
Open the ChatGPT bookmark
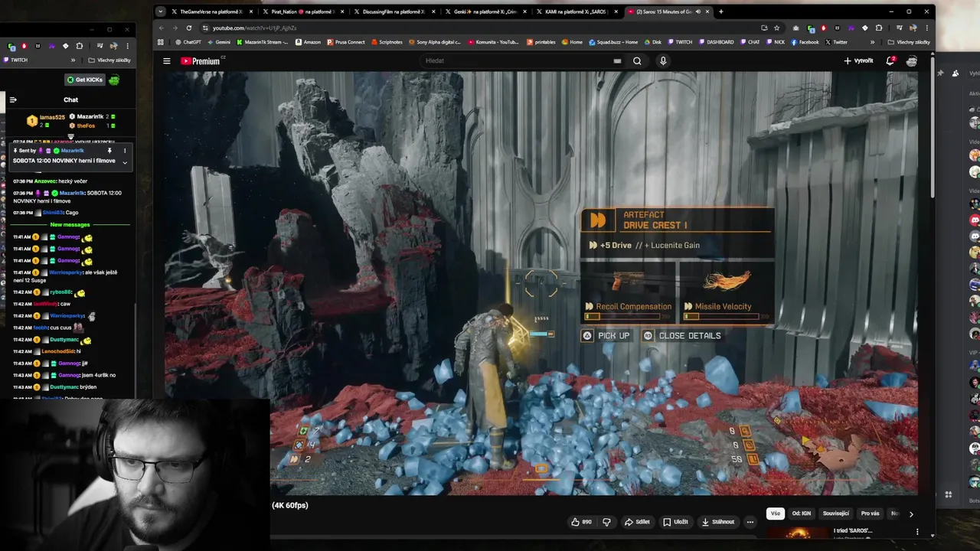click(x=187, y=42)
